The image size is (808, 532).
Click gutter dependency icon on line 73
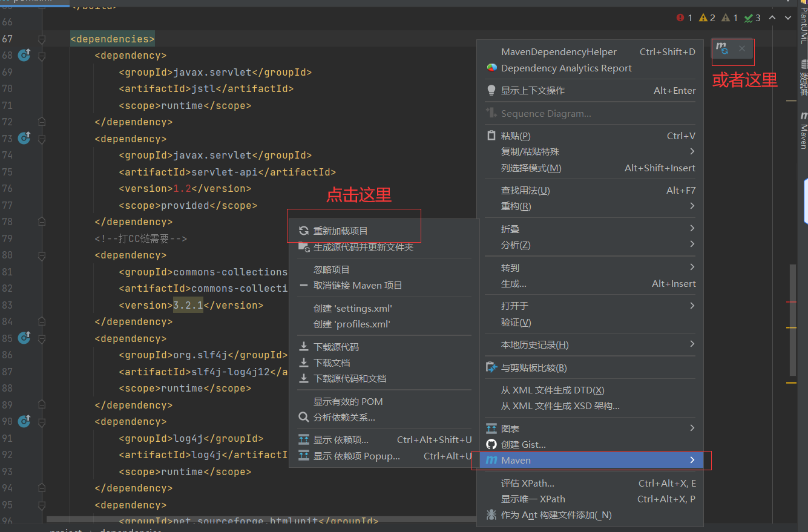pos(24,138)
